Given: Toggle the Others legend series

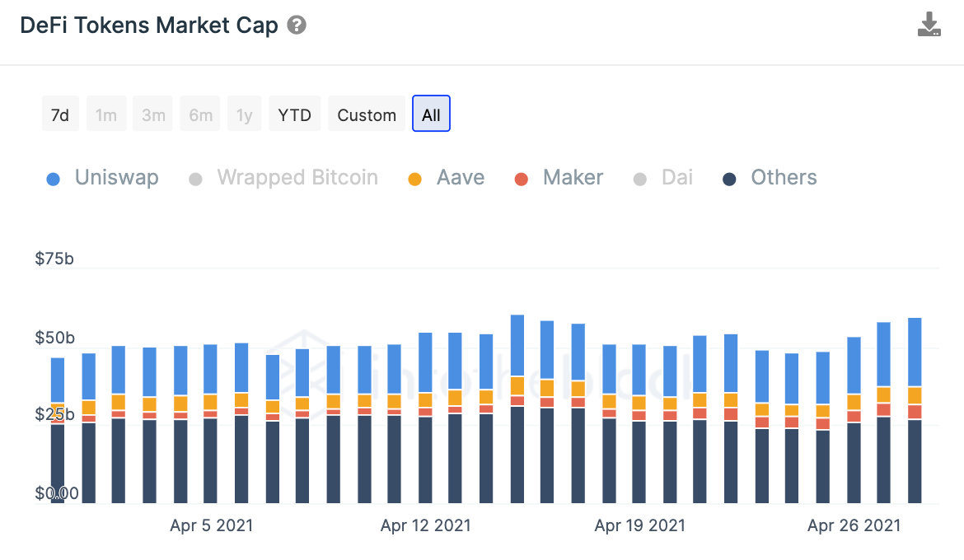Looking at the screenshot, I should click(770, 178).
